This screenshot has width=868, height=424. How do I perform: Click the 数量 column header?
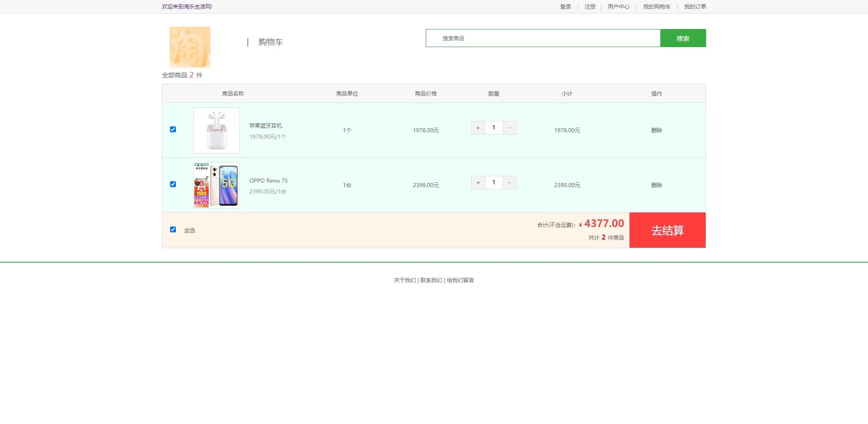[494, 94]
